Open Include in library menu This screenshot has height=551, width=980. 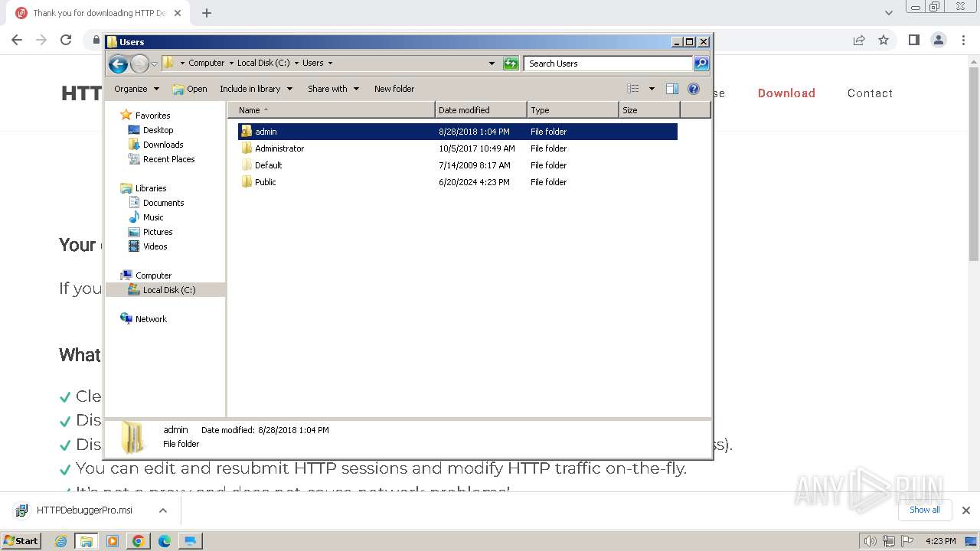pyautogui.click(x=256, y=89)
